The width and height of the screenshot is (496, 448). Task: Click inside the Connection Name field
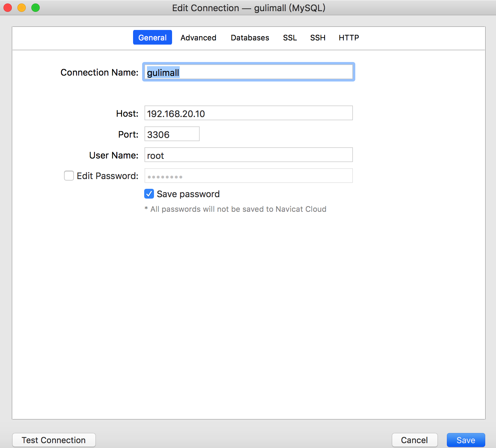click(x=248, y=72)
